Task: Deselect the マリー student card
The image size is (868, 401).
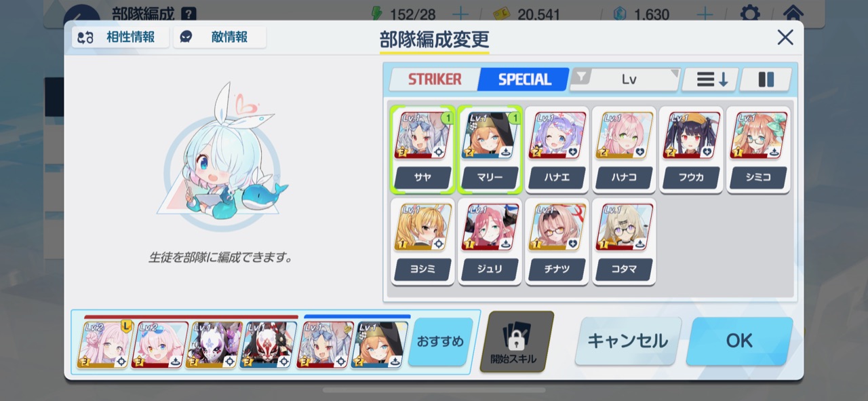Action: (x=490, y=149)
